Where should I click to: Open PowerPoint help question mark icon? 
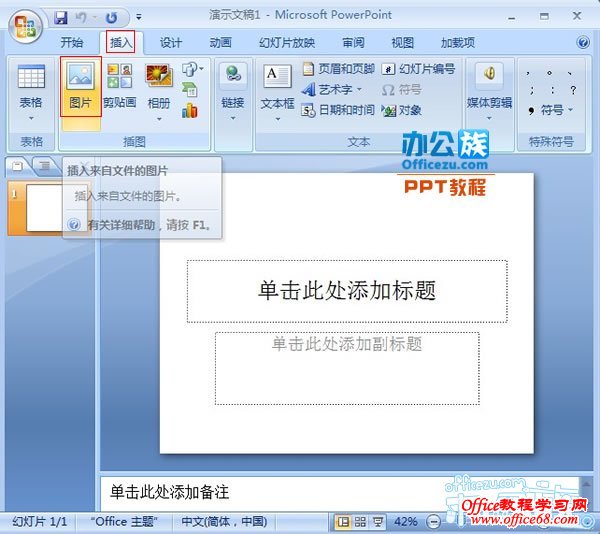point(583,42)
